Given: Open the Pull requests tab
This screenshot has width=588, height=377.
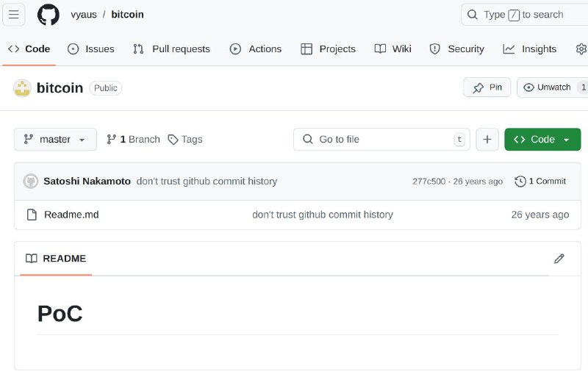Looking at the screenshot, I should 172,49.
